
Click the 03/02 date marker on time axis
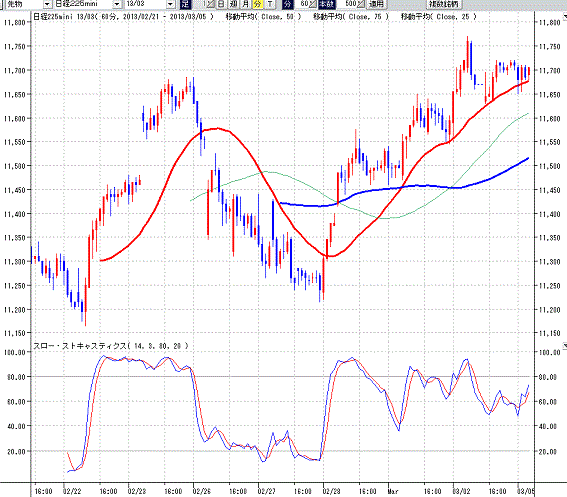462,491
